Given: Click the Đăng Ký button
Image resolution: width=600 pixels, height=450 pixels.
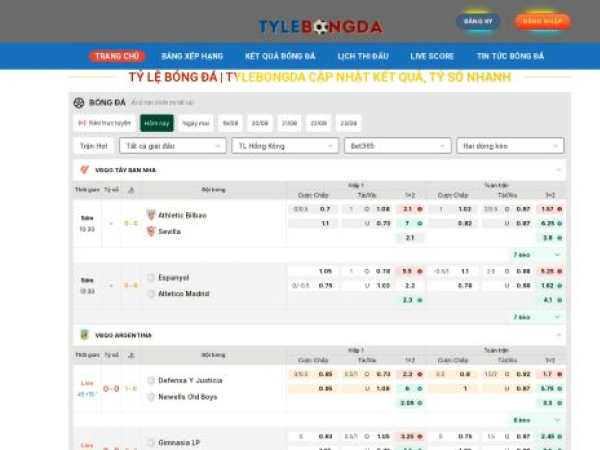Looking at the screenshot, I should point(478,21).
